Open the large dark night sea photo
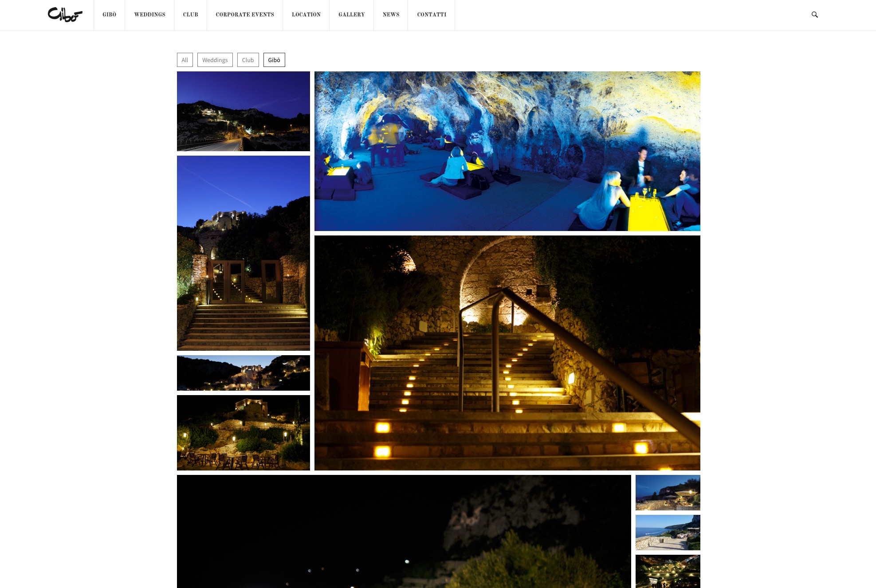 click(x=404, y=531)
